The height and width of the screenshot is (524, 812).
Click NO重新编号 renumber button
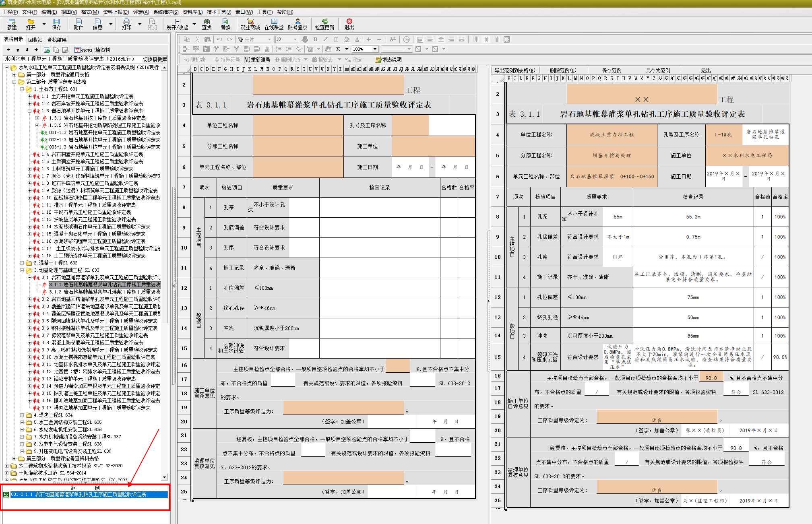click(x=257, y=60)
